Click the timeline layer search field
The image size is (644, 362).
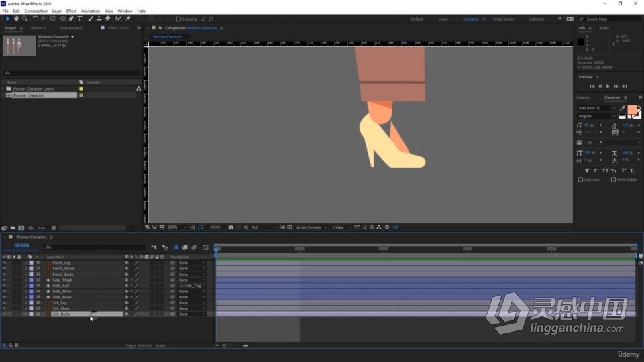[95, 247]
